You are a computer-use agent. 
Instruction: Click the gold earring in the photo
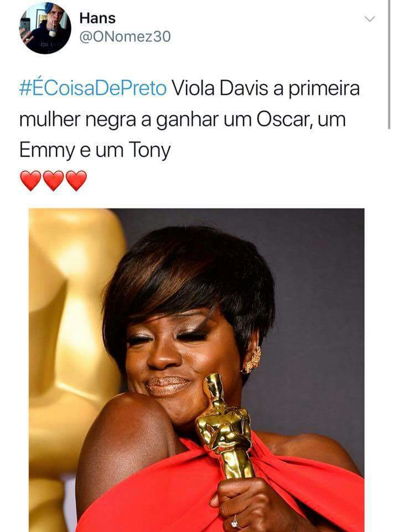(252, 360)
